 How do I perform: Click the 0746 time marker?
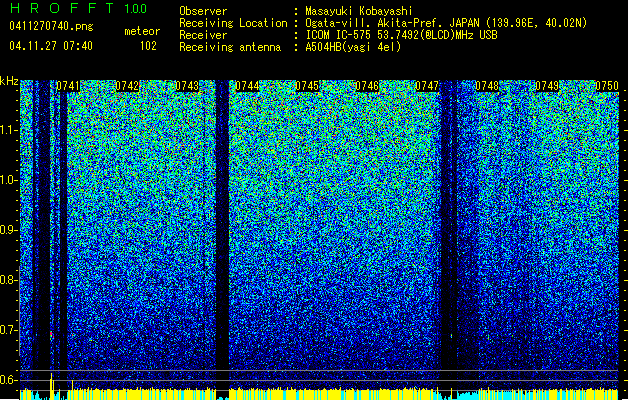tap(367, 86)
